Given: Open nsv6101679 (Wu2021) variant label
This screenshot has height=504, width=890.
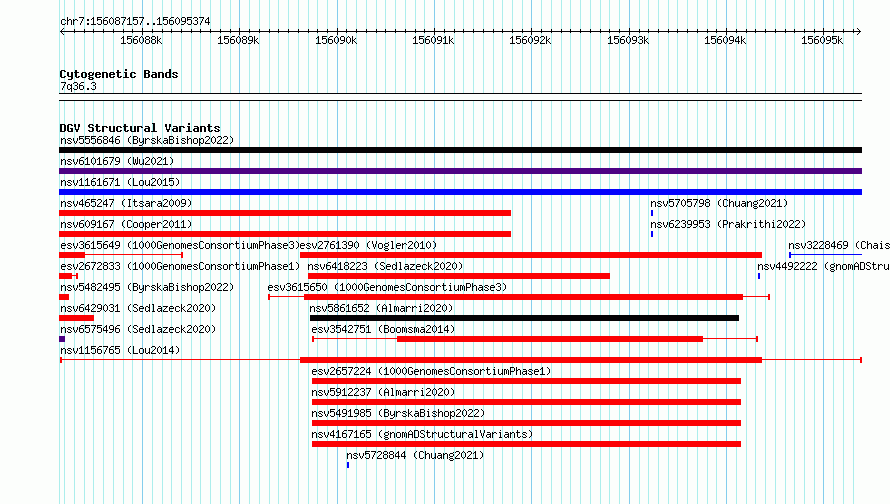Looking at the screenshot, I should click(117, 161).
